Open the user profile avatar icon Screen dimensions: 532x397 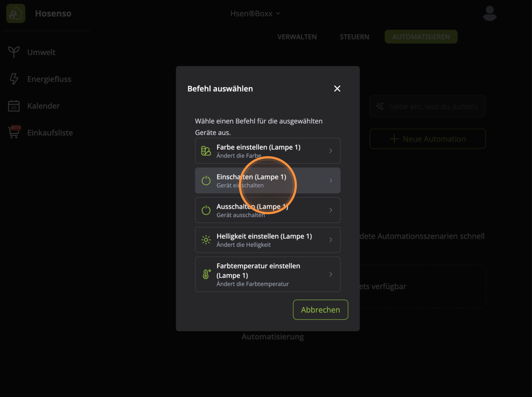point(490,13)
